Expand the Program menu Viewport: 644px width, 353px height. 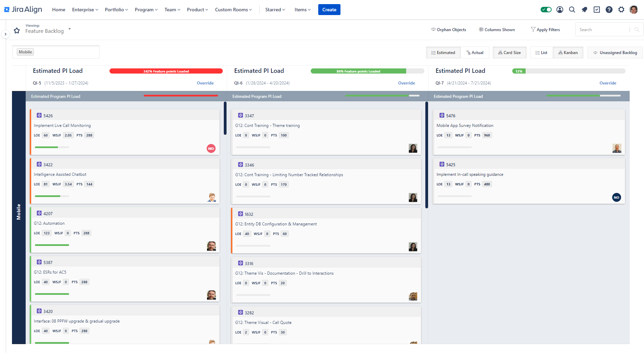click(146, 10)
